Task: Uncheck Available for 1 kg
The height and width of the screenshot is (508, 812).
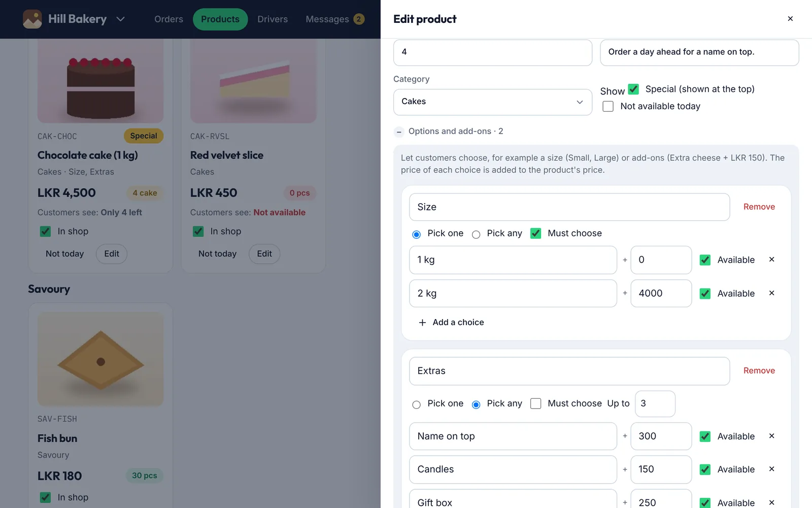Action: (705, 260)
